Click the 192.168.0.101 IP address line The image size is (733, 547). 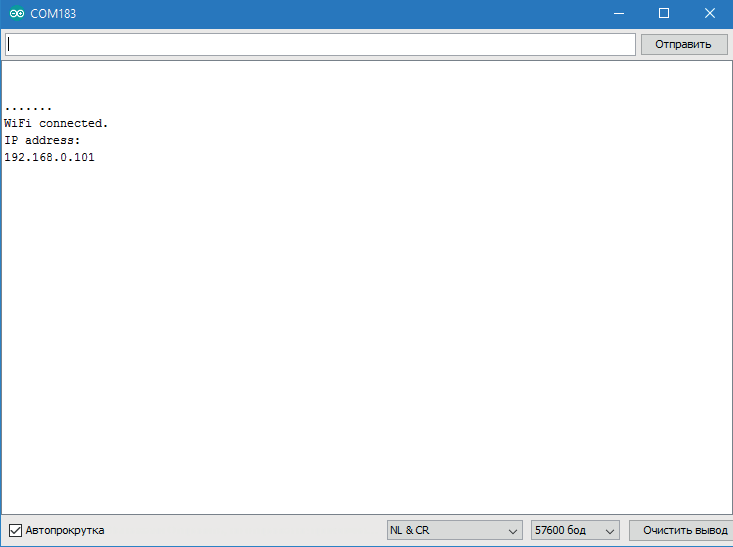50,157
